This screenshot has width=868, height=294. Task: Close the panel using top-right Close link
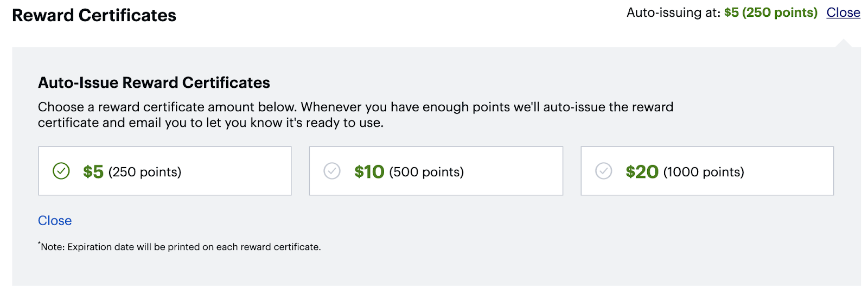pos(843,12)
